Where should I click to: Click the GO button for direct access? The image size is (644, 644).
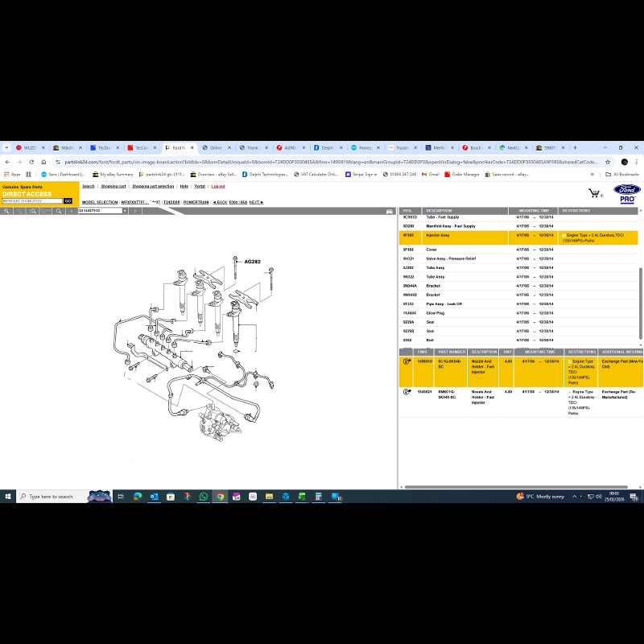[x=68, y=201]
